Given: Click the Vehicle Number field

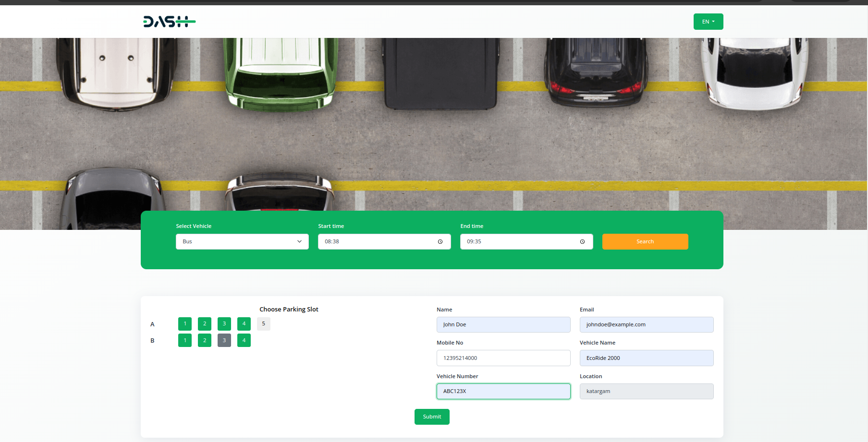Looking at the screenshot, I should pos(503,391).
